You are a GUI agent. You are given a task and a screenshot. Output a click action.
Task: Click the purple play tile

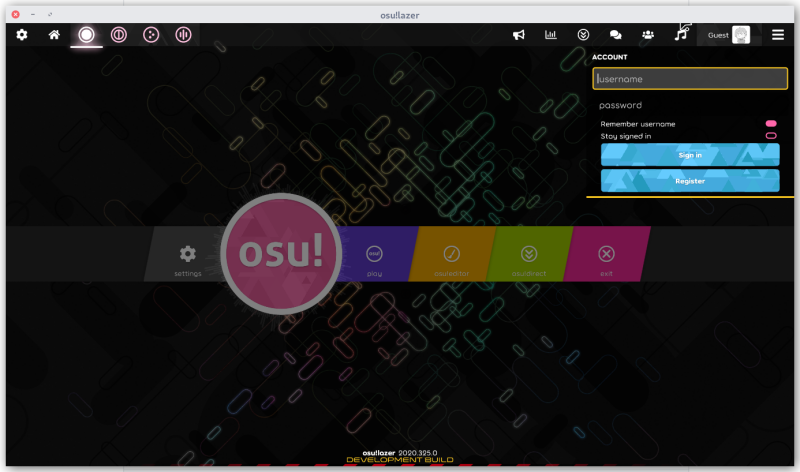tap(374, 254)
